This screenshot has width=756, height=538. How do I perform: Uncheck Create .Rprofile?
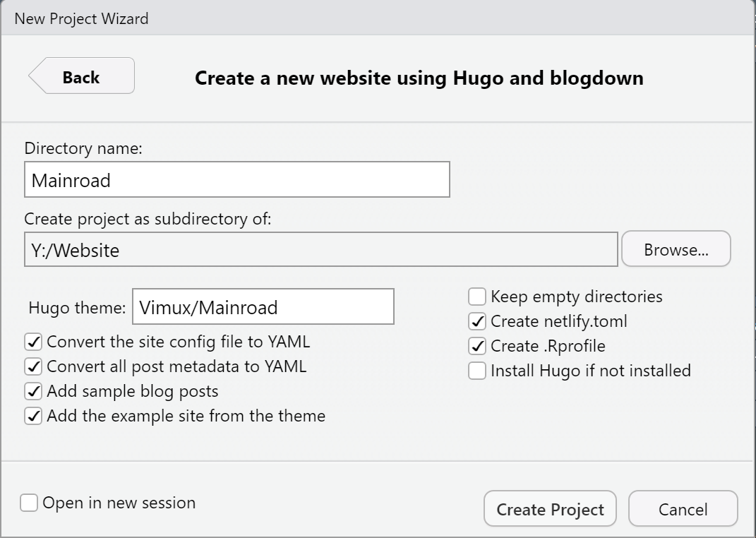477,346
